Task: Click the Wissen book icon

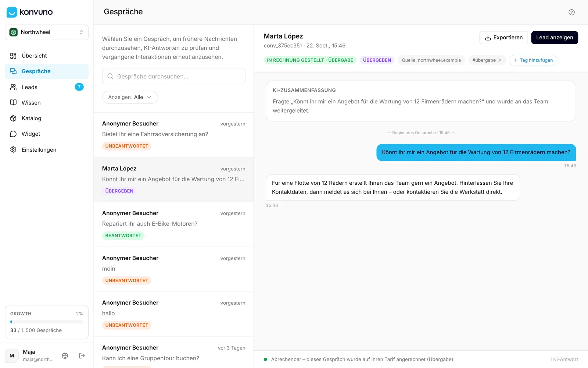Action: [13, 103]
